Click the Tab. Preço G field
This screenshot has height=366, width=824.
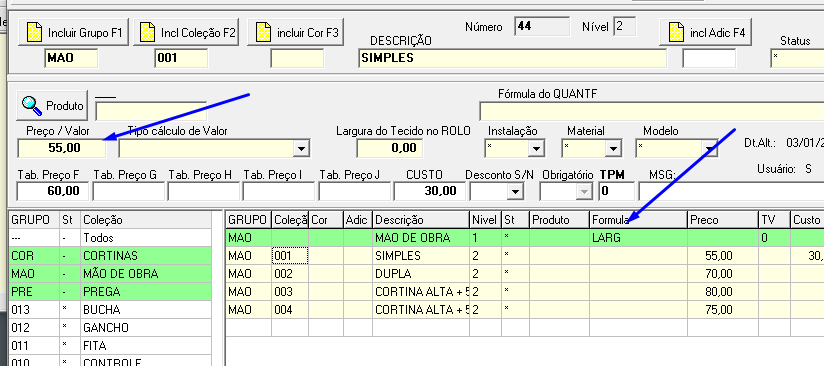tap(128, 191)
